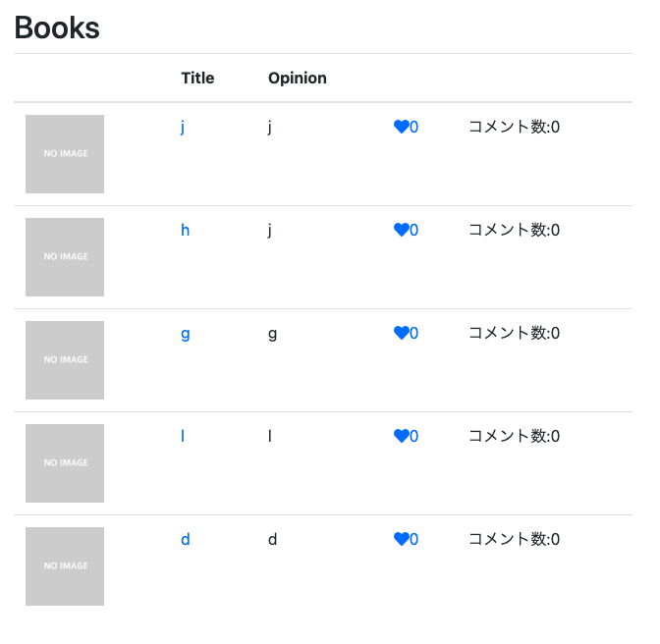Image resolution: width=660 pixels, height=644 pixels.
Task: Click the Books page heading
Action: [57, 27]
